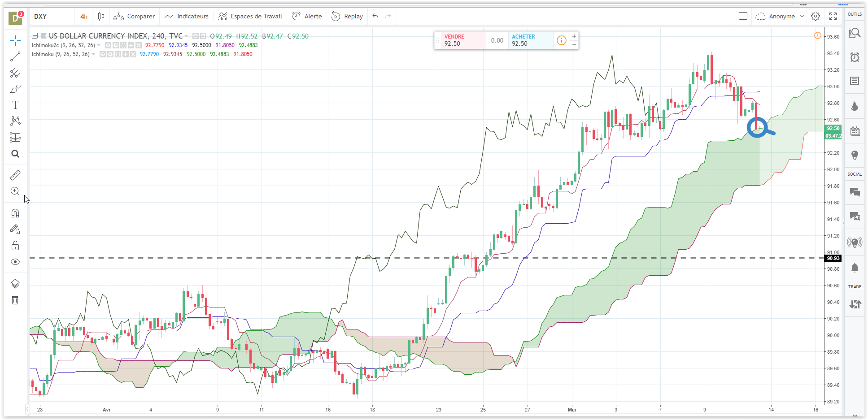Viewport: 868px width, 420px height.
Task: Select the text annotation tool
Action: tap(15, 105)
